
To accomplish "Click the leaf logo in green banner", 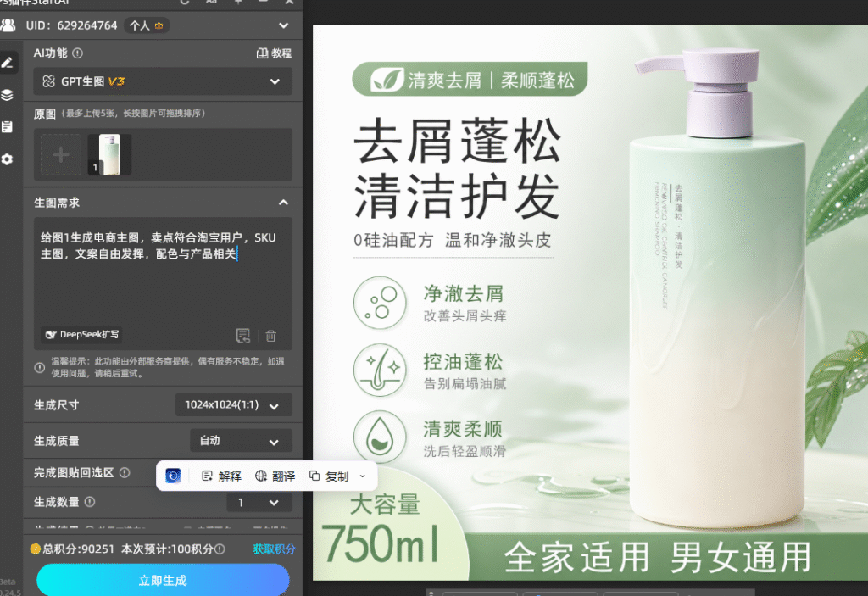I will [x=387, y=80].
